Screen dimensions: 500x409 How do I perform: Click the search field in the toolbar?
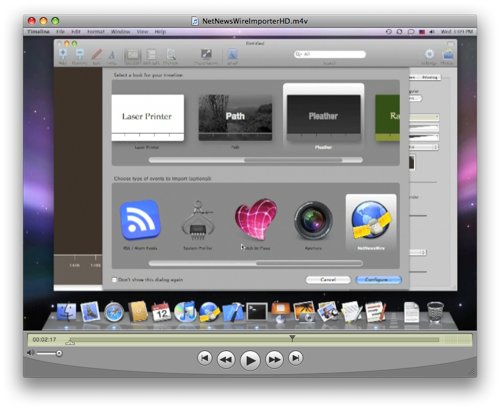click(x=330, y=54)
